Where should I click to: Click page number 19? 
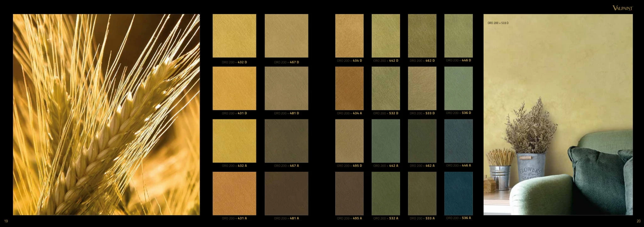6,221
